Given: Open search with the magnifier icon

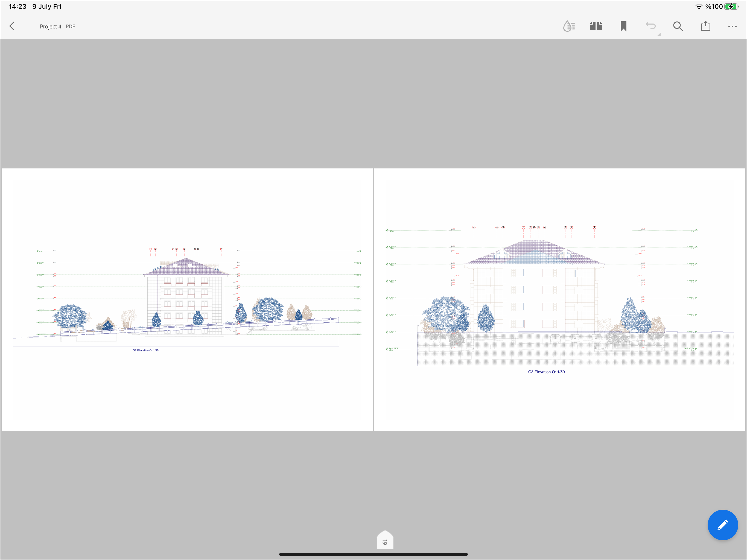Looking at the screenshot, I should click(678, 26).
